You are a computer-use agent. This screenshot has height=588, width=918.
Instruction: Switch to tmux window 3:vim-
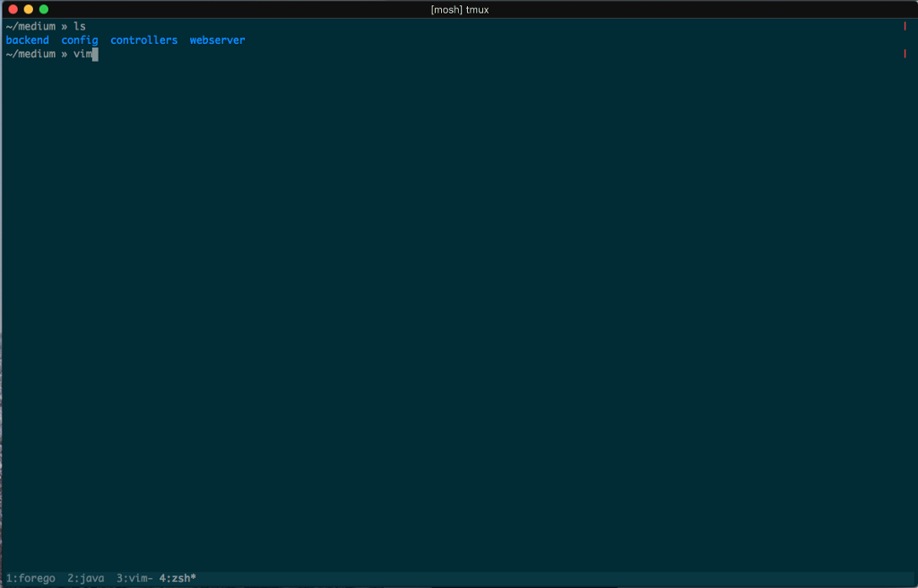(134, 579)
